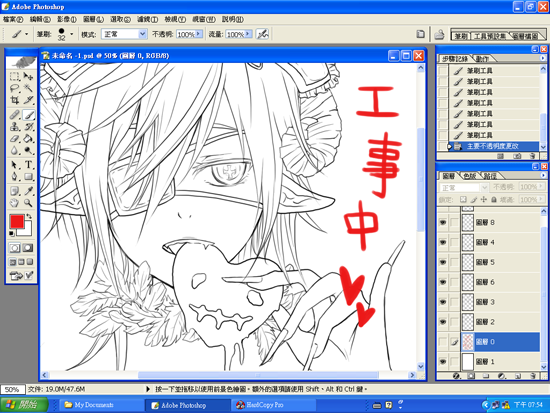This screenshot has height=413, width=550.
Task: Delete current state in History panel
Action: pos(532,156)
